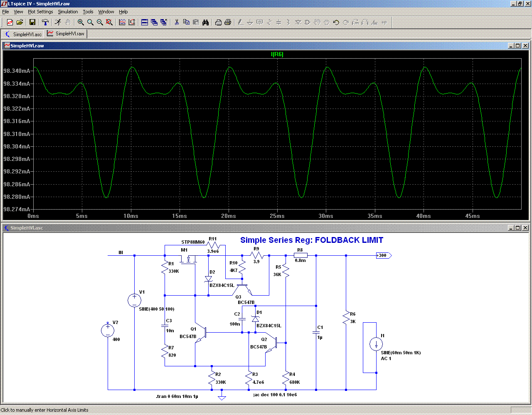The height and width of the screenshot is (415, 532).
Task: Select the Text Aa tool
Action: (374, 22)
